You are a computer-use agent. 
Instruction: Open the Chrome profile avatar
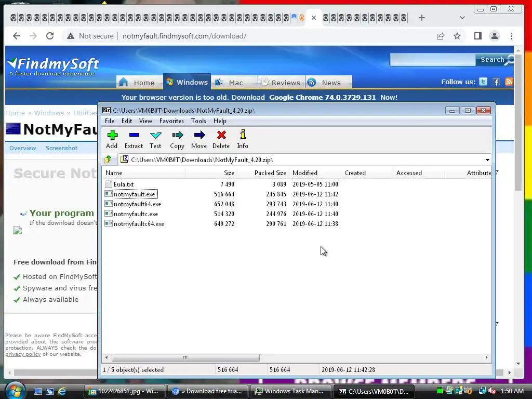pyautogui.click(x=495, y=36)
